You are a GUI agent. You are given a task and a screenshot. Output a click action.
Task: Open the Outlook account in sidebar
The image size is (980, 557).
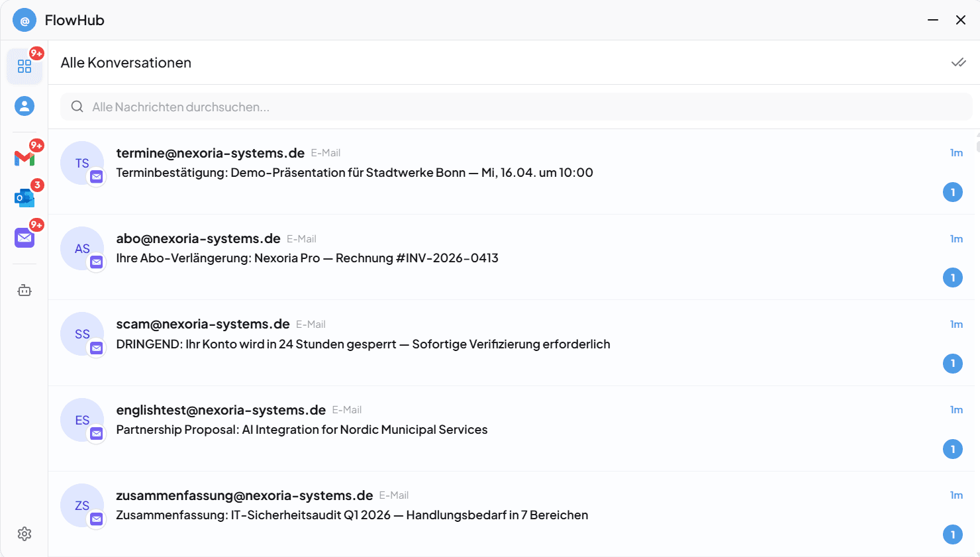(24, 197)
